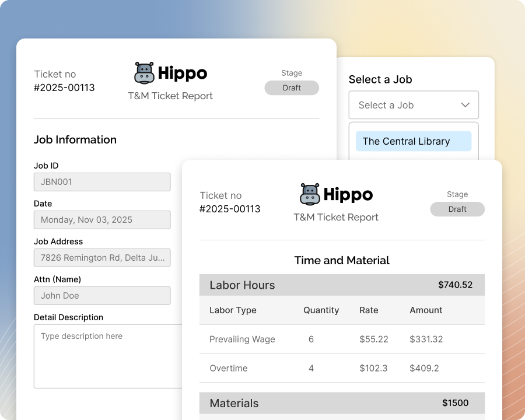Select the Prevailing Wage row label
Screen dimensions: 525x420
pyautogui.click(x=242, y=339)
